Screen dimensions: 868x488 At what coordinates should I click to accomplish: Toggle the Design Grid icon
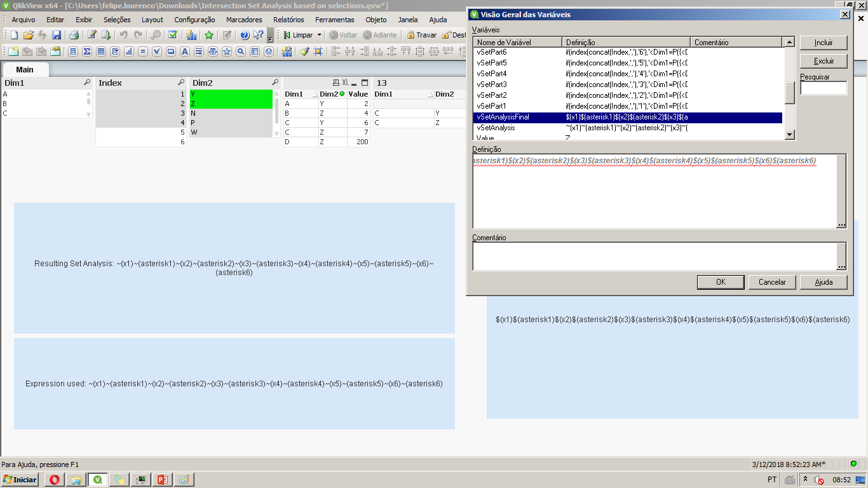[318, 51]
